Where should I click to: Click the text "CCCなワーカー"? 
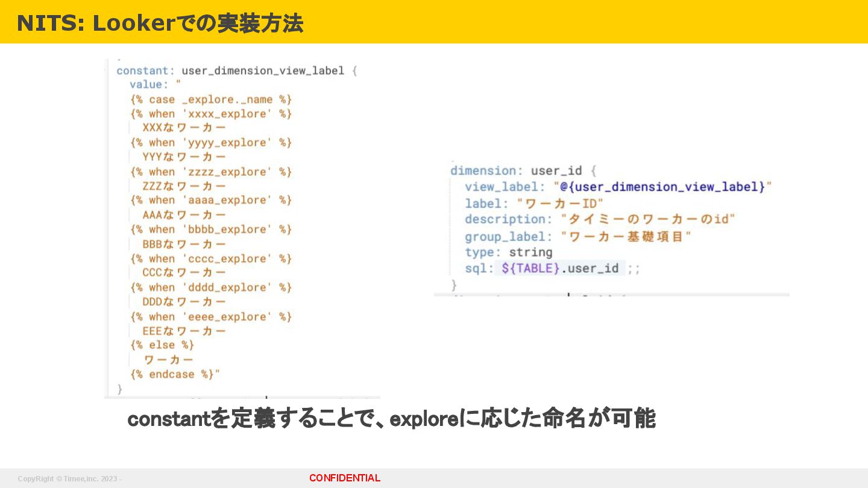(x=184, y=272)
